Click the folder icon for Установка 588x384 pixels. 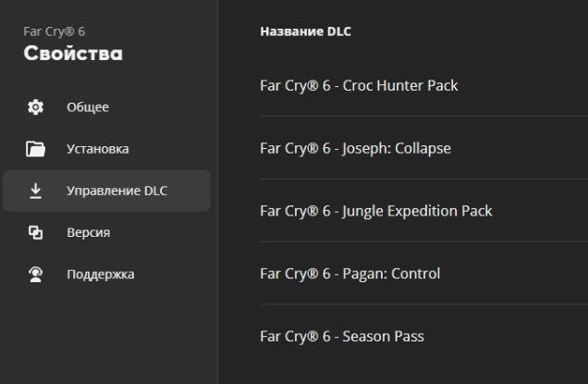(x=35, y=149)
